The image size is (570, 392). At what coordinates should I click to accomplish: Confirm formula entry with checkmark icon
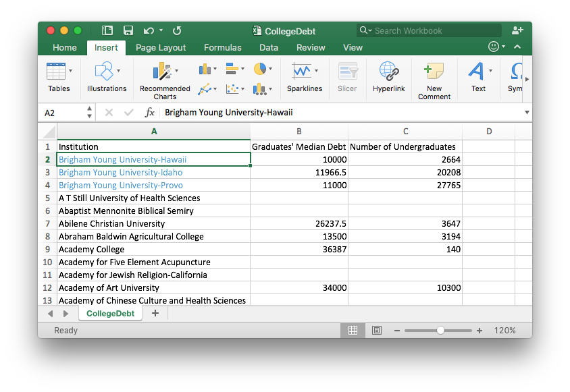[x=129, y=113]
